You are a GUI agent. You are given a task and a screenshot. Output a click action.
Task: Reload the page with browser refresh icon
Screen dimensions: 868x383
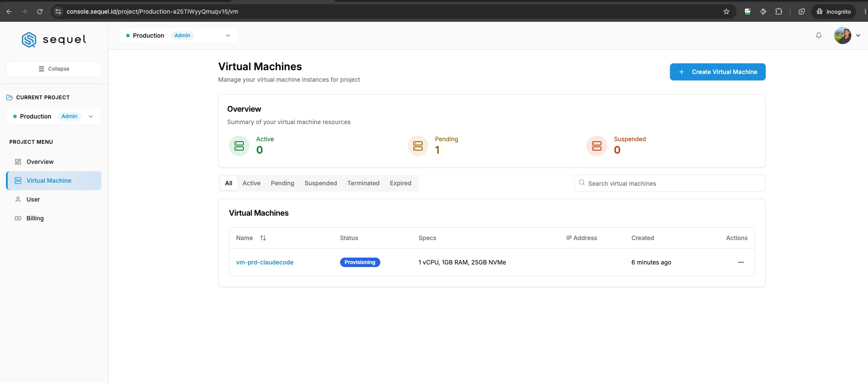point(40,12)
